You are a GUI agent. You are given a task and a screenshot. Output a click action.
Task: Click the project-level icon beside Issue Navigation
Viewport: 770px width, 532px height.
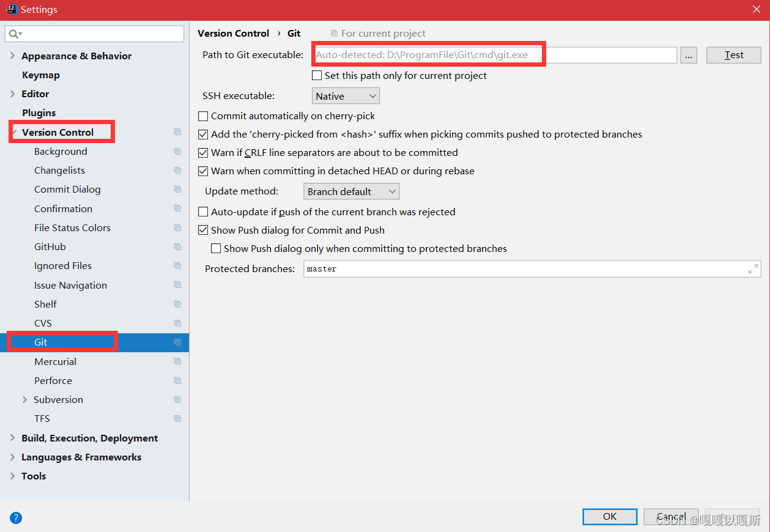click(x=177, y=285)
